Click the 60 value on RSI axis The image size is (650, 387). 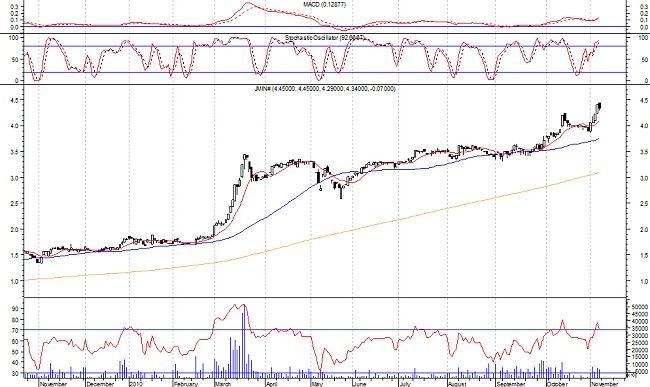pyautogui.click(x=15, y=341)
